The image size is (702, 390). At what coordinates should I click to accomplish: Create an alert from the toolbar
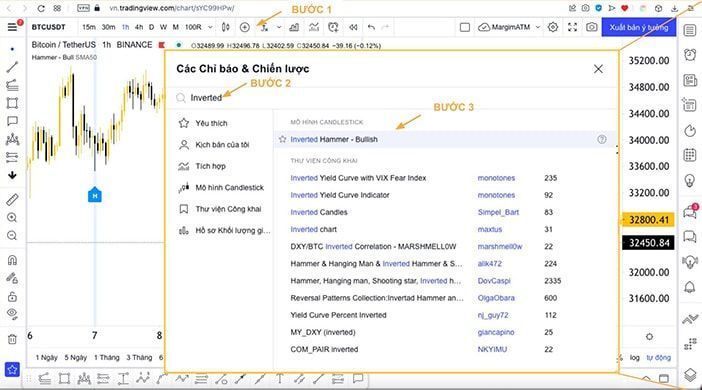(x=333, y=27)
